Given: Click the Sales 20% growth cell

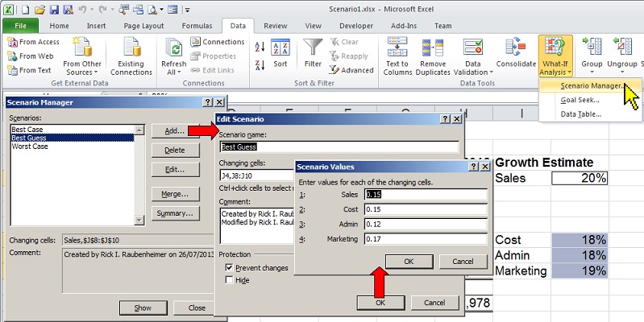Looking at the screenshot, I should pyautogui.click(x=580, y=178).
